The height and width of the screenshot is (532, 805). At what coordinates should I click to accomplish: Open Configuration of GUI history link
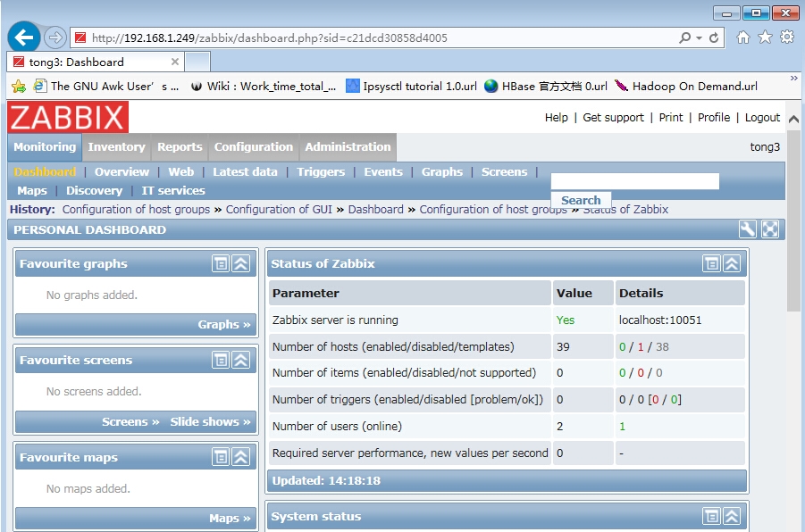(x=279, y=209)
